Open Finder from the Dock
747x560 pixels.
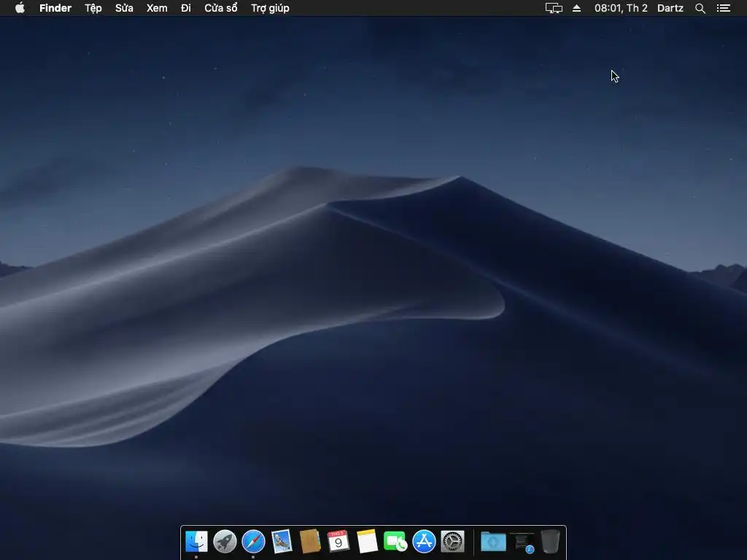tap(196, 542)
